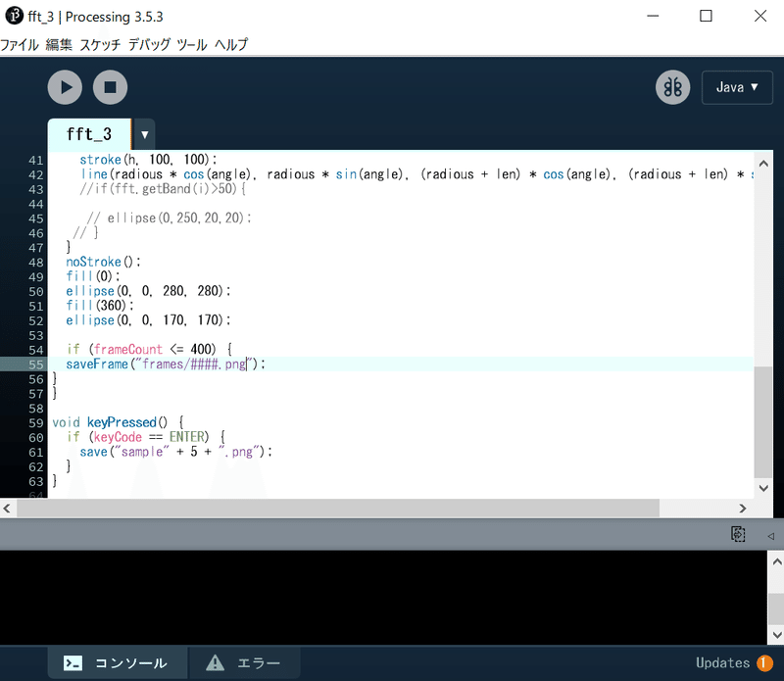
Task: Click the Processing logo in title bar
Action: (14, 16)
